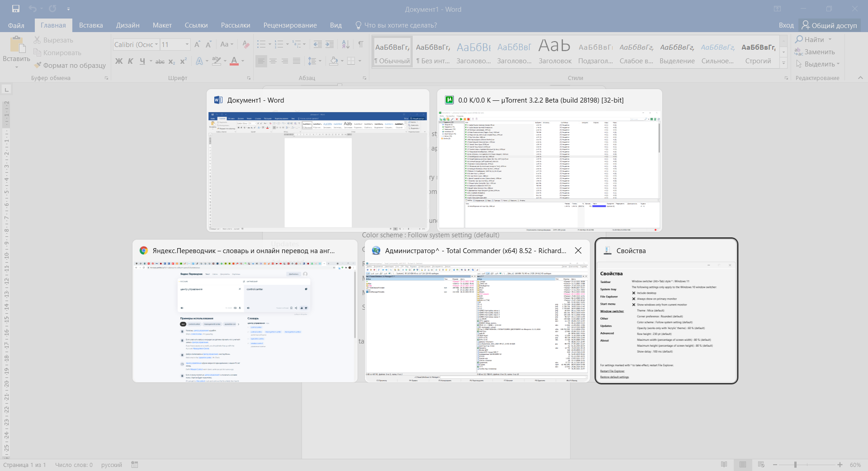868x471 pixels.
Task: Click the Web Layout view icon in status bar
Action: pyautogui.click(x=761, y=465)
